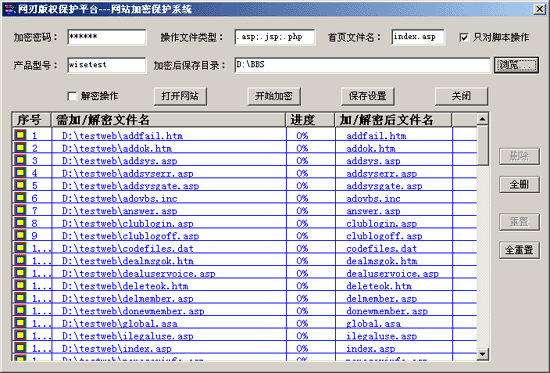
Task: Click output file name dealmsgok.htm
Action: click(x=382, y=261)
